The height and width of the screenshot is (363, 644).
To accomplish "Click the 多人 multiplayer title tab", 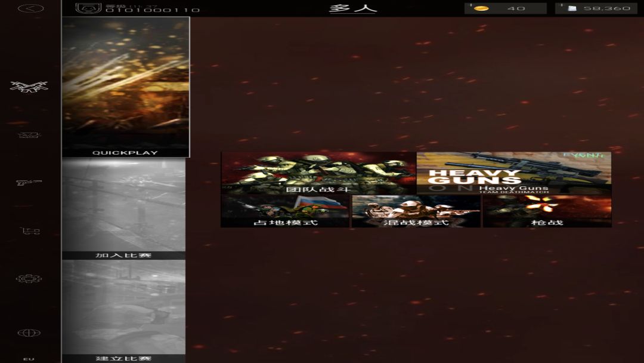I will (353, 8).
